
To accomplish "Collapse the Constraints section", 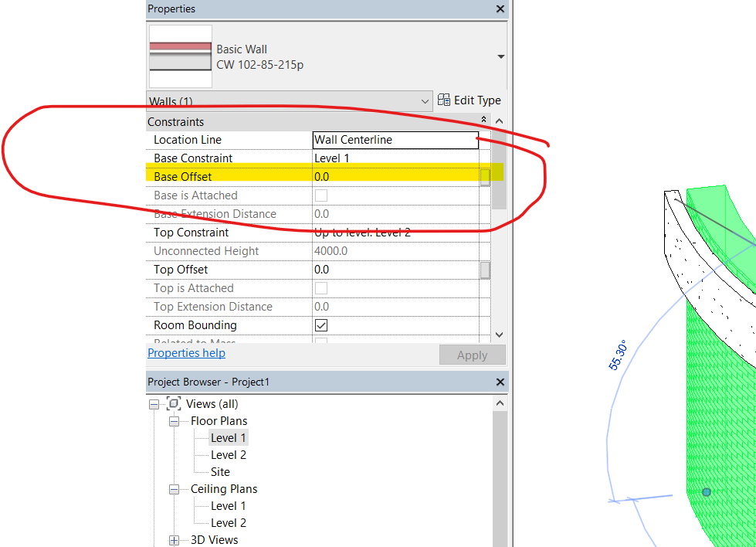I will [483, 121].
